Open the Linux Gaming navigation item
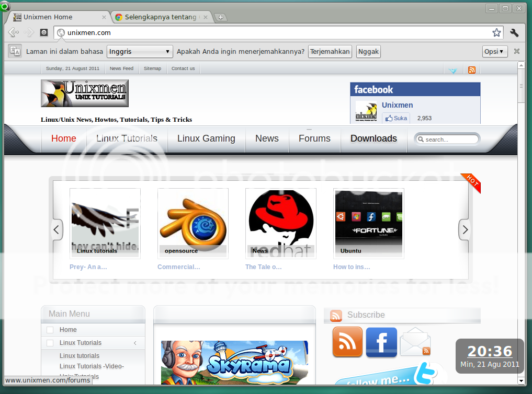This screenshot has width=532, height=394. coord(206,138)
